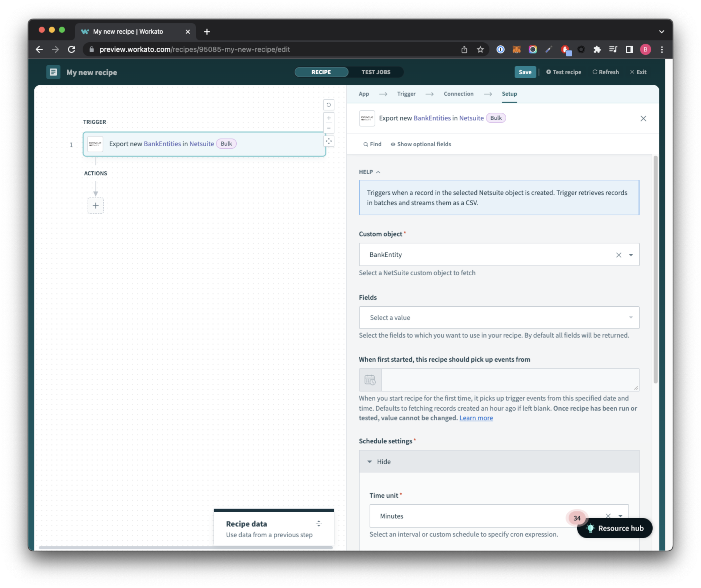Click the zoom in icon on canvas
Screen dimensions: 701x588
click(x=329, y=118)
